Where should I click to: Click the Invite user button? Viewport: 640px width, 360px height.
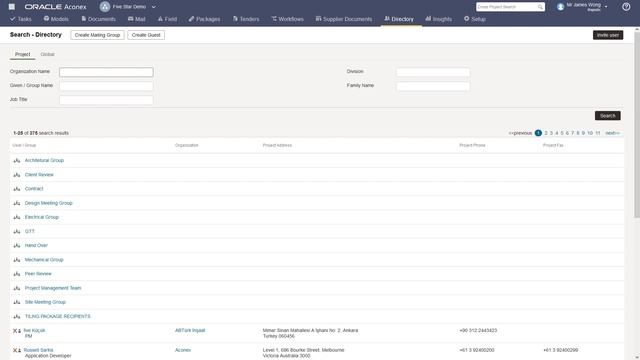608,35
